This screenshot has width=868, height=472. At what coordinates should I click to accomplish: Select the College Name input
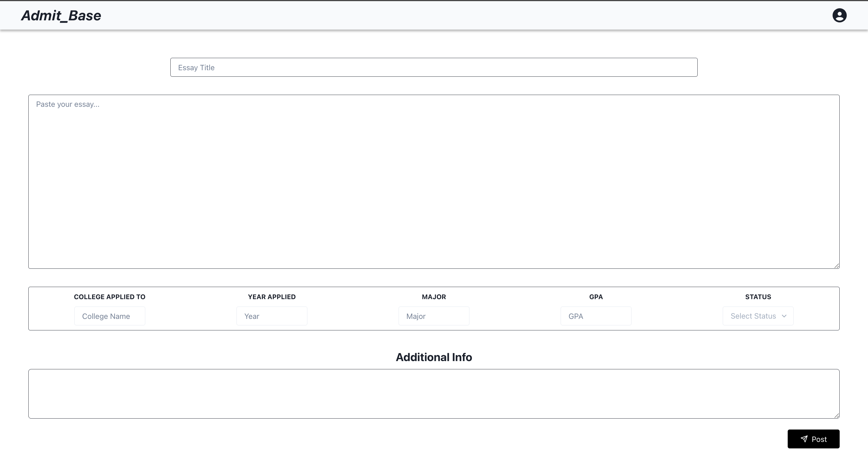(110, 316)
